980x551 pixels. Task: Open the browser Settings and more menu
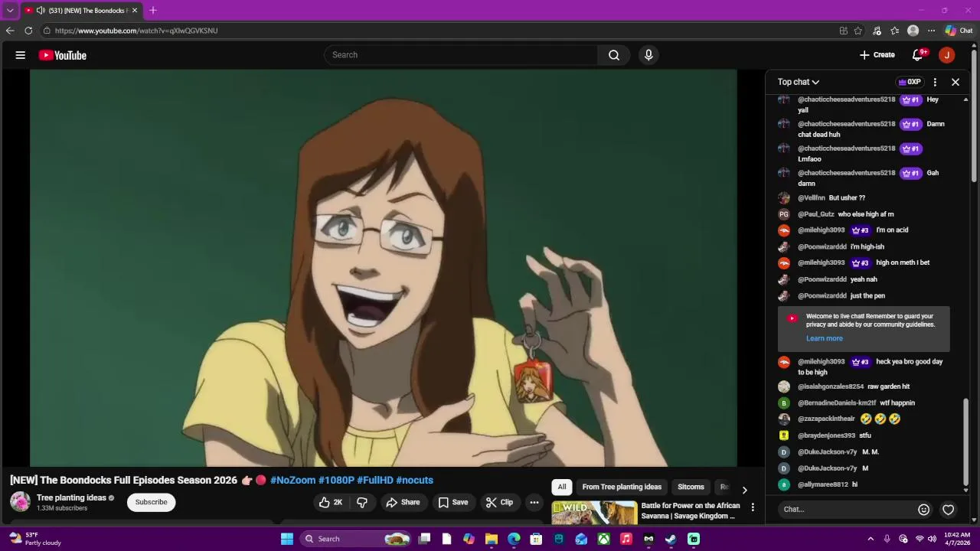point(931,31)
